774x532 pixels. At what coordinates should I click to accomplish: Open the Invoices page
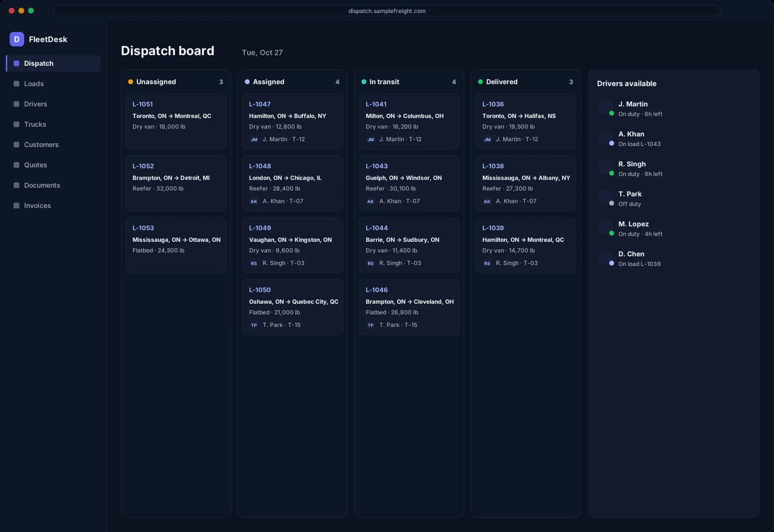point(53,206)
